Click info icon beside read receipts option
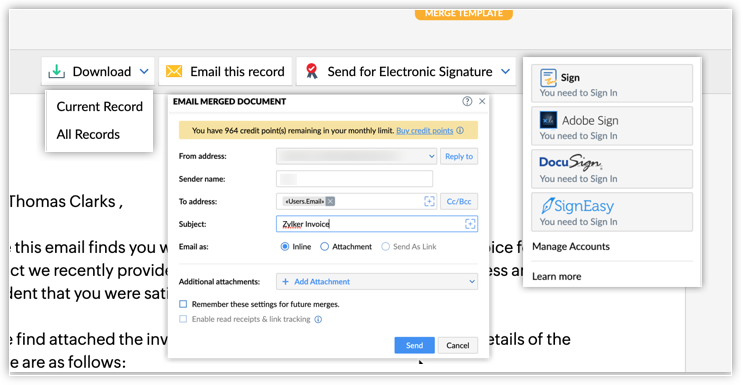This screenshot has height=385, width=741. coord(318,319)
